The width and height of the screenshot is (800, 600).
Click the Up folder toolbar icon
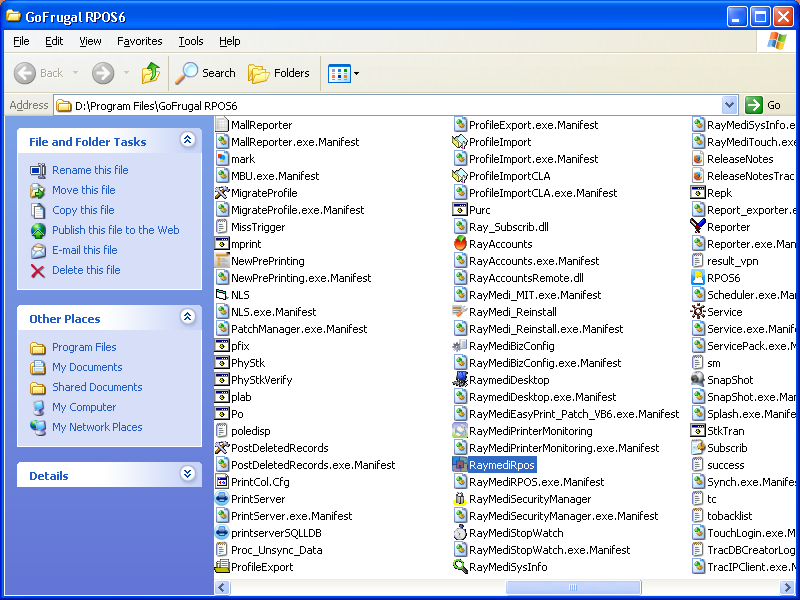[151, 73]
